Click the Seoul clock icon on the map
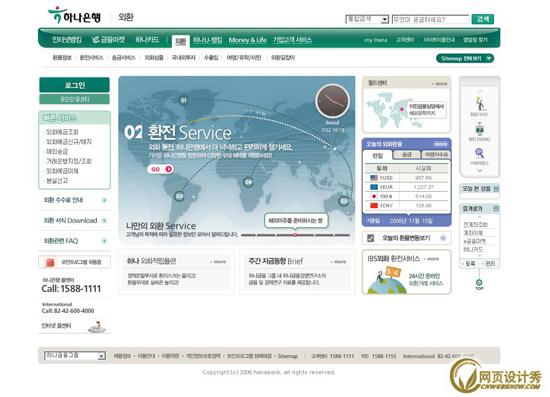Image resolution: width=550 pixels, height=397 pixels. 332,101
